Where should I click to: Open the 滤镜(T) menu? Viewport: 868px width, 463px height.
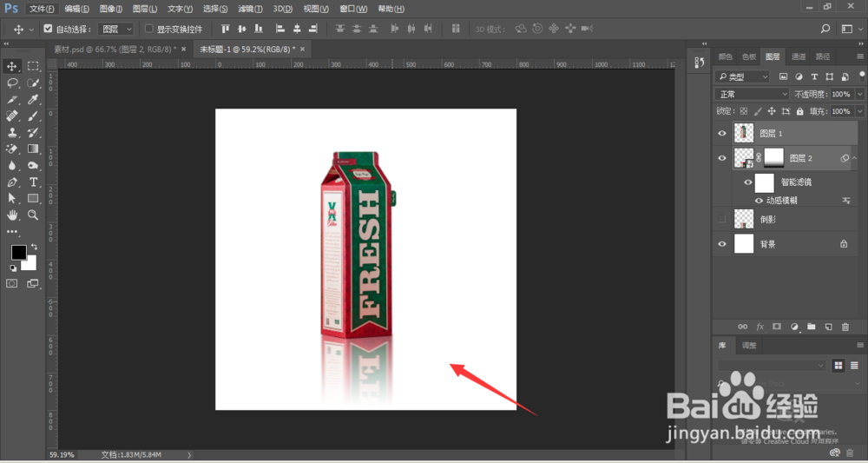pos(251,9)
